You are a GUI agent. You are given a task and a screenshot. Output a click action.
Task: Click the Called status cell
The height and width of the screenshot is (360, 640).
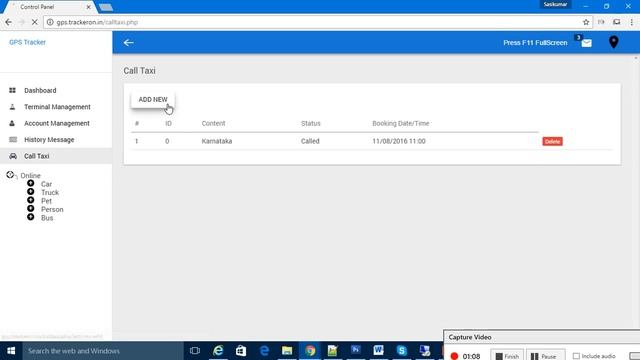click(310, 141)
